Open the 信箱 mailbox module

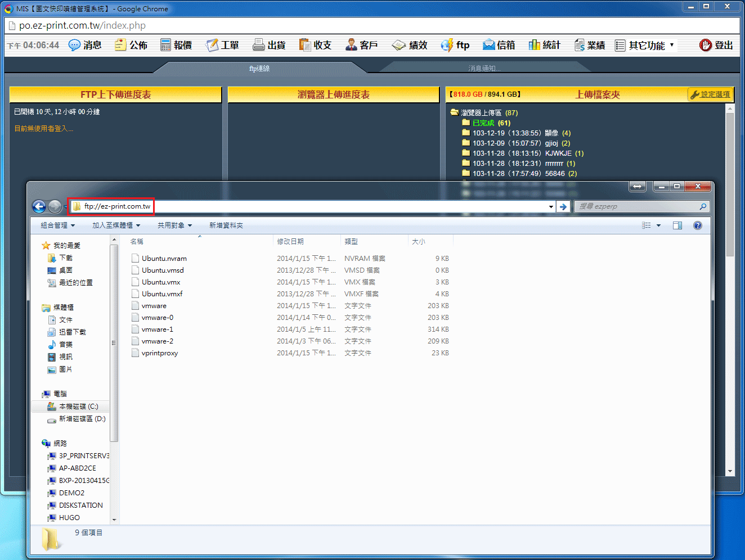(499, 45)
